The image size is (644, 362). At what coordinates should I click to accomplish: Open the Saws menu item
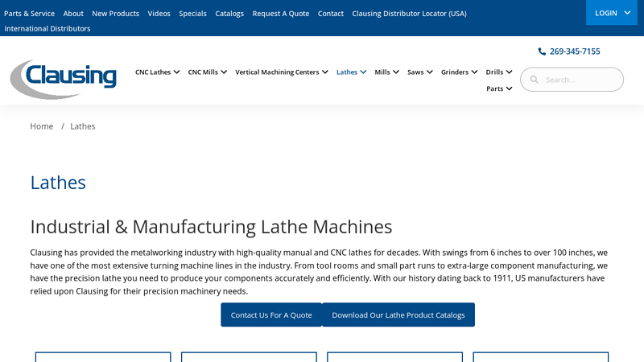pos(415,72)
